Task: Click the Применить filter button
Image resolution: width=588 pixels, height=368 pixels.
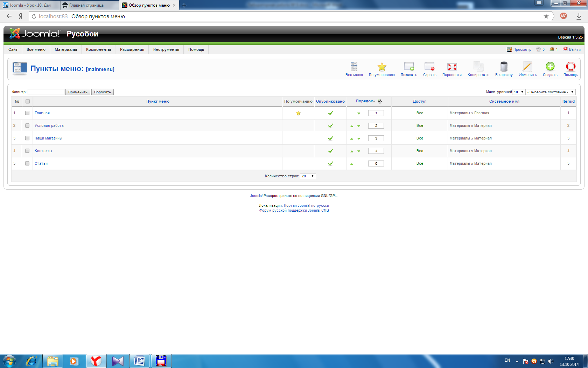Action: tap(78, 92)
